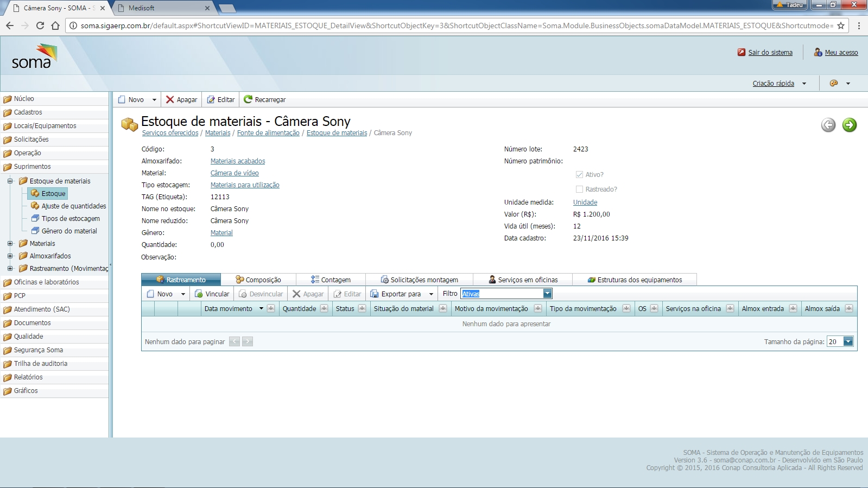Open the Gráficos sidebar section
The width and height of the screenshot is (868, 488).
pos(54,391)
